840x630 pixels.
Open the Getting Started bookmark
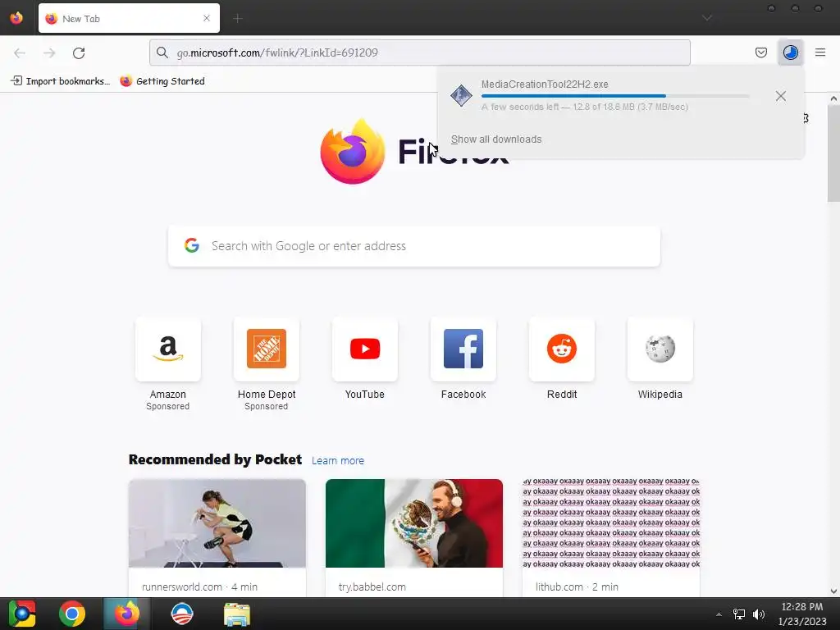162,81
